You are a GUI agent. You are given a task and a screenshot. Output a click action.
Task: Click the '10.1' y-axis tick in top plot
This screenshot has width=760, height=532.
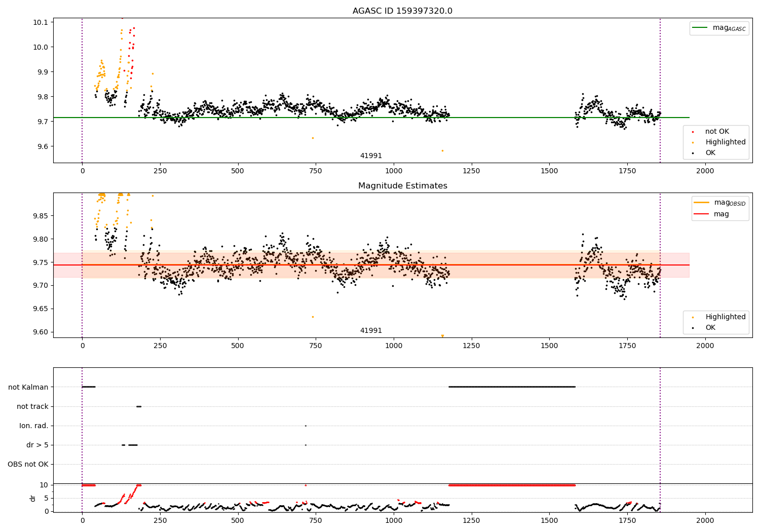[41, 22]
